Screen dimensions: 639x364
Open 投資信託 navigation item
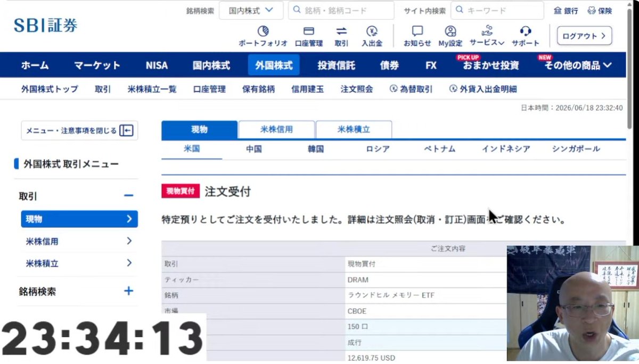(337, 65)
